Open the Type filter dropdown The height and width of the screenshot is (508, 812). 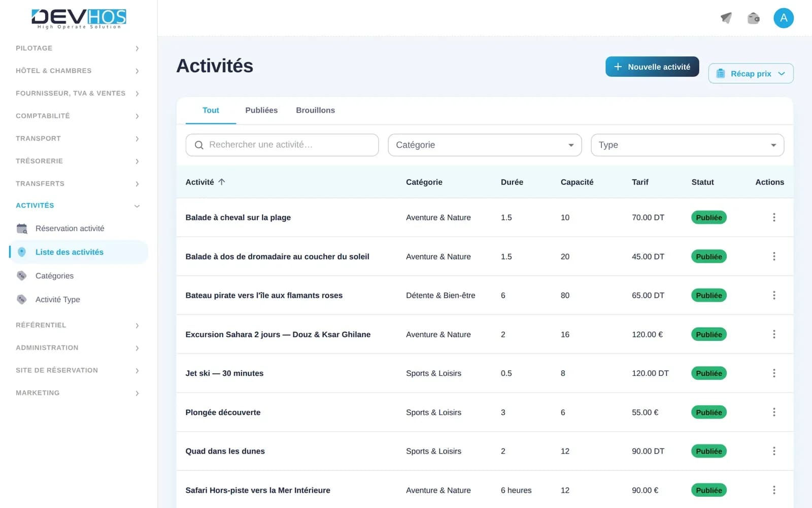pos(687,145)
